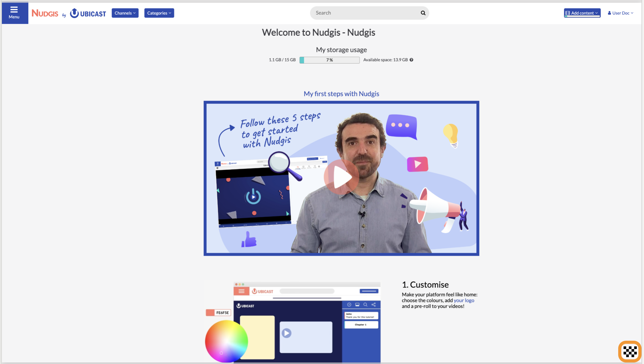
Task: Expand the Categories dropdown
Action: [159, 13]
